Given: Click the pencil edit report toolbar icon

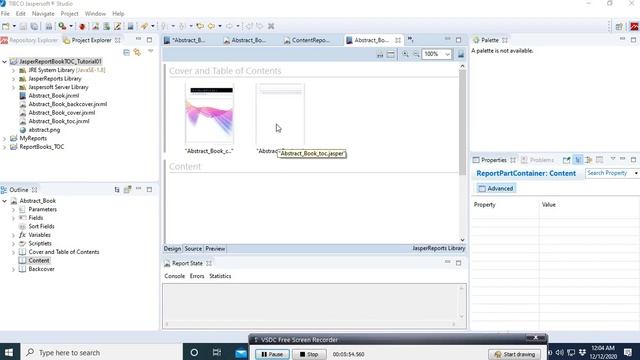Looking at the screenshot, I should click(x=118, y=26).
